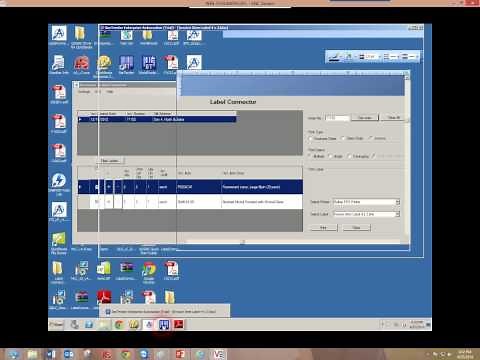Open the Help menu in Label Connector
Image resolution: width=480 pixels, height=360 pixels.
pos(110,92)
